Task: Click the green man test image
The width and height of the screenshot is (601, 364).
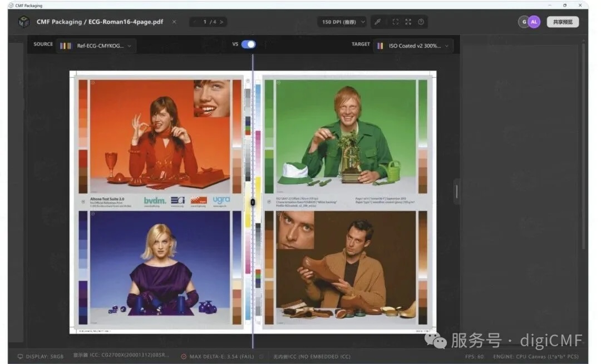Action: click(346, 136)
